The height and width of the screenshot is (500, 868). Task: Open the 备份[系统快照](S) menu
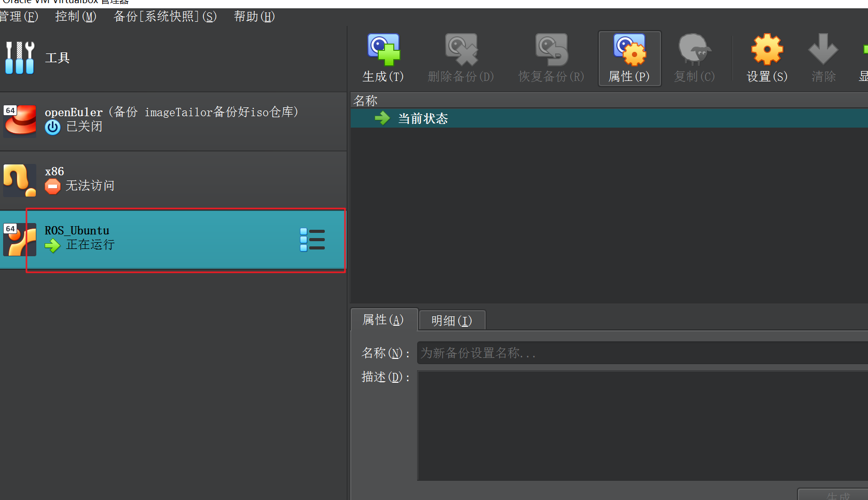[165, 17]
